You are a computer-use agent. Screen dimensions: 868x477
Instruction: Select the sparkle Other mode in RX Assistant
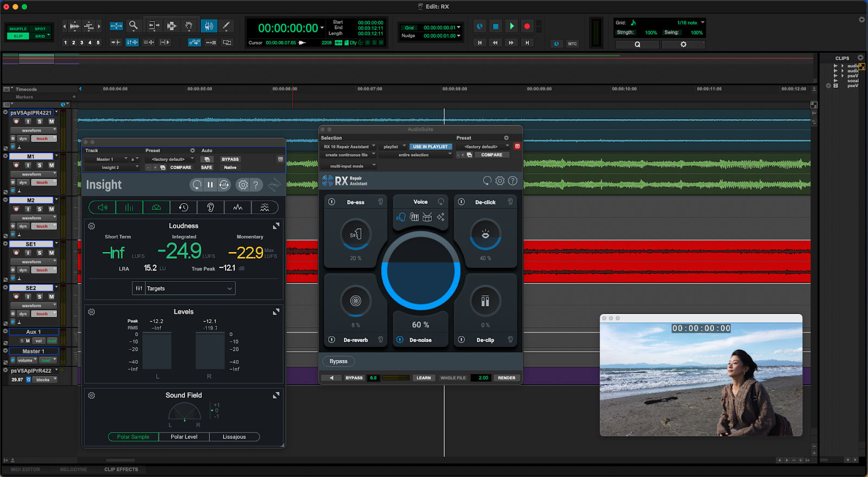tap(441, 217)
